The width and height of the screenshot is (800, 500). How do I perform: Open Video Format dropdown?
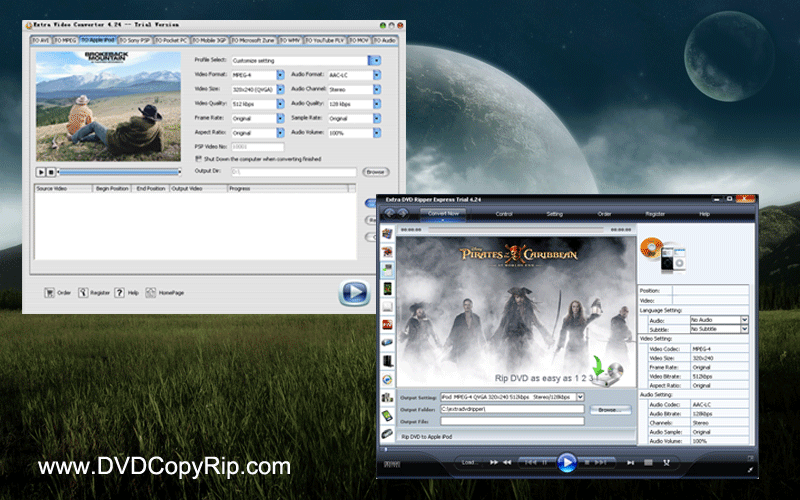click(x=280, y=75)
